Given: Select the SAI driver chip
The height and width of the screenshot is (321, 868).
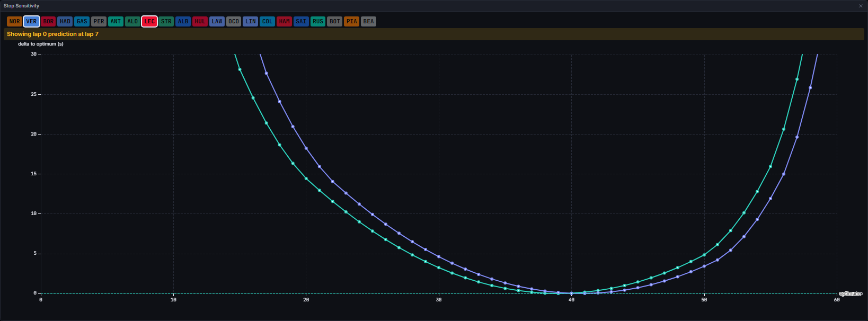Looking at the screenshot, I should (301, 22).
